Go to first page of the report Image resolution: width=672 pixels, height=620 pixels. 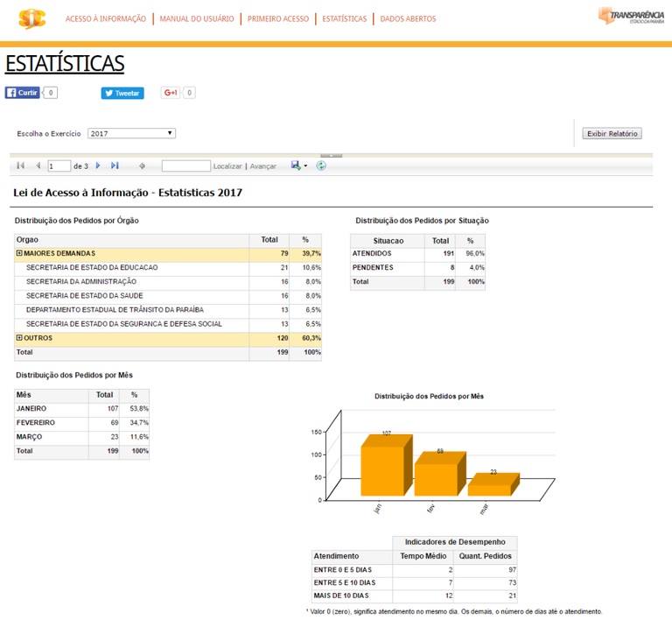(20, 166)
